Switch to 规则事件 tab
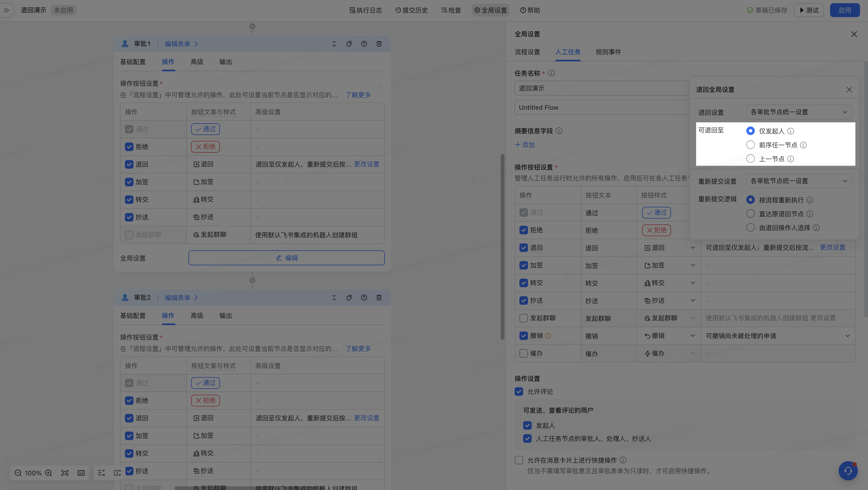868x490 pixels. [x=608, y=52]
